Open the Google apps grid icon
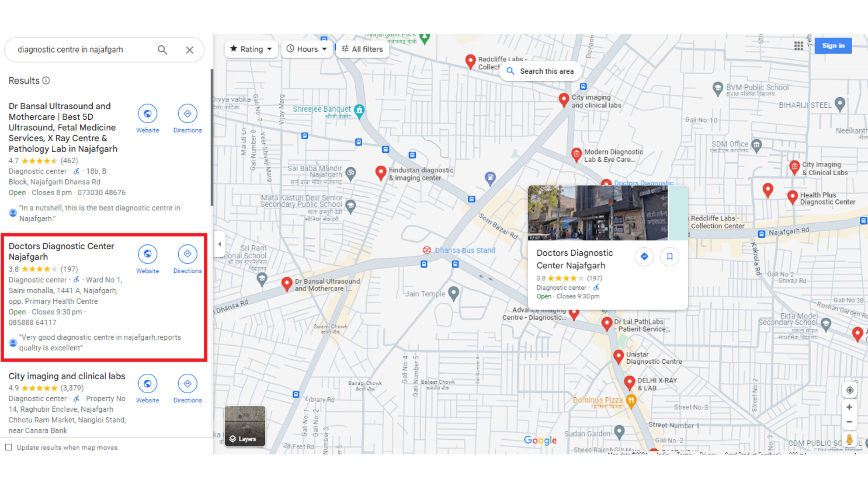This screenshot has width=868, height=488. [x=798, y=46]
